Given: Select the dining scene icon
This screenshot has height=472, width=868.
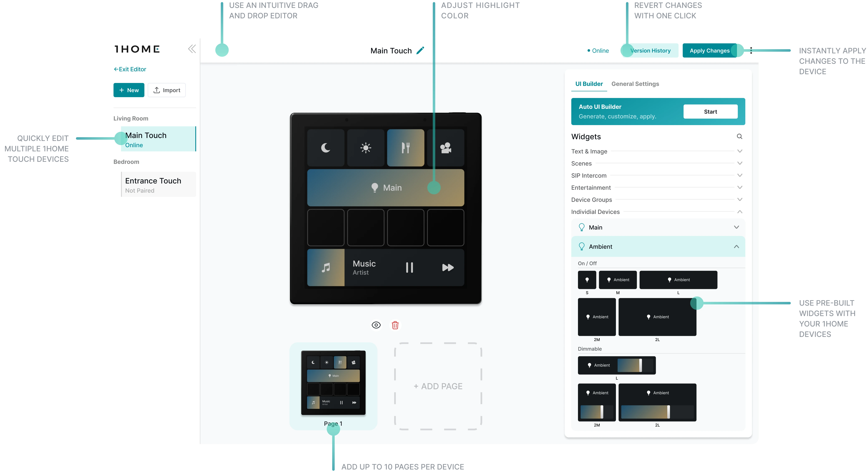Looking at the screenshot, I should (406, 148).
